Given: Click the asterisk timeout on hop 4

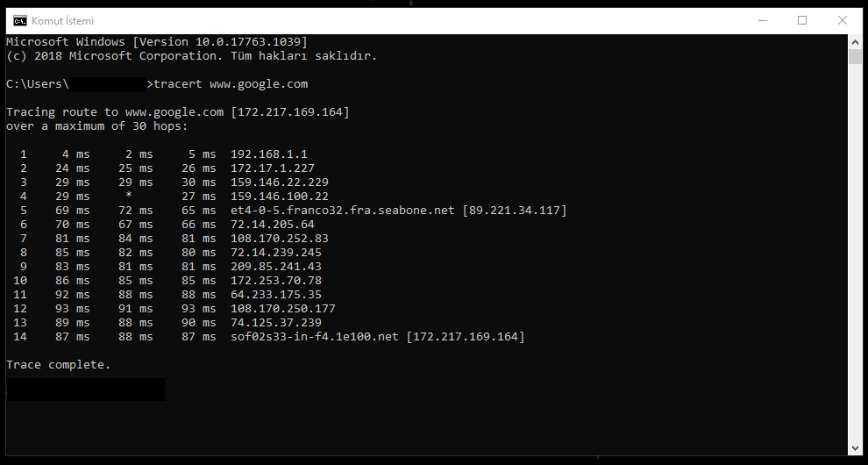Looking at the screenshot, I should click(129, 195).
